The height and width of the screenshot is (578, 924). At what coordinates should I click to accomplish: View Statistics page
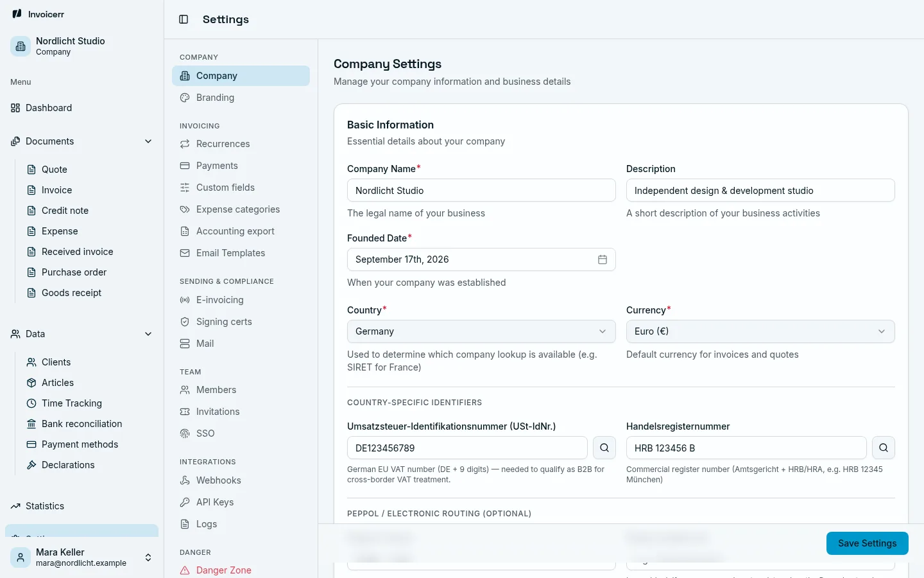(x=81, y=506)
